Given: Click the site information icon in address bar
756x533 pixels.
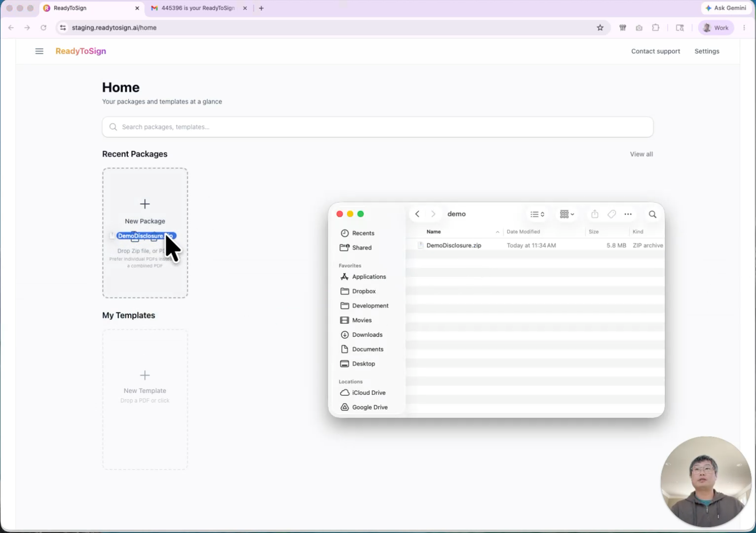Looking at the screenshot, I should 63,28.
